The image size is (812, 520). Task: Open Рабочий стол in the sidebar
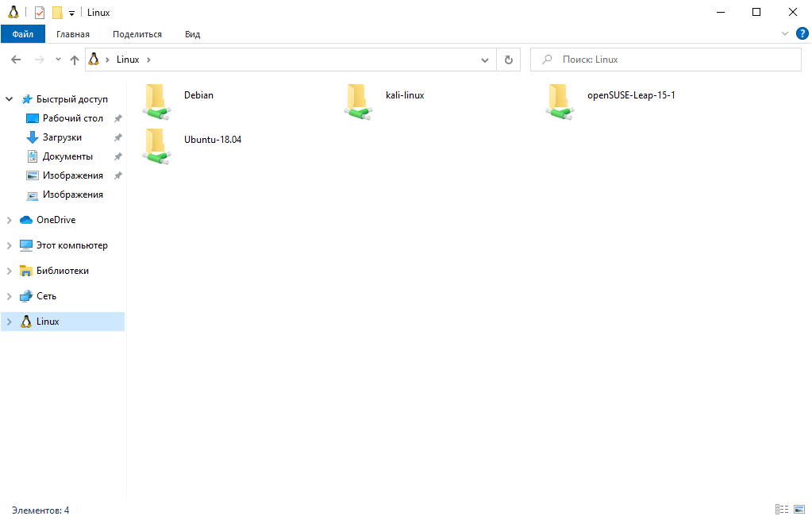72,118
